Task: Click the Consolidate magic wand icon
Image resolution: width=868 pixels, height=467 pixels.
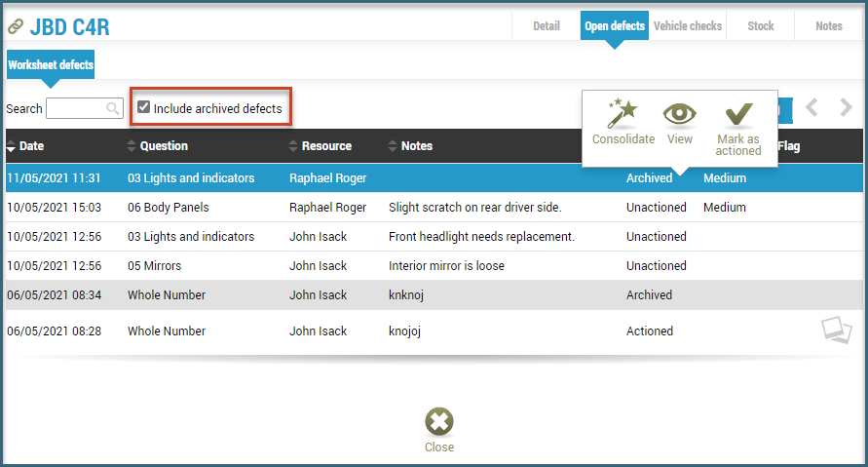Action: [623, 113]
